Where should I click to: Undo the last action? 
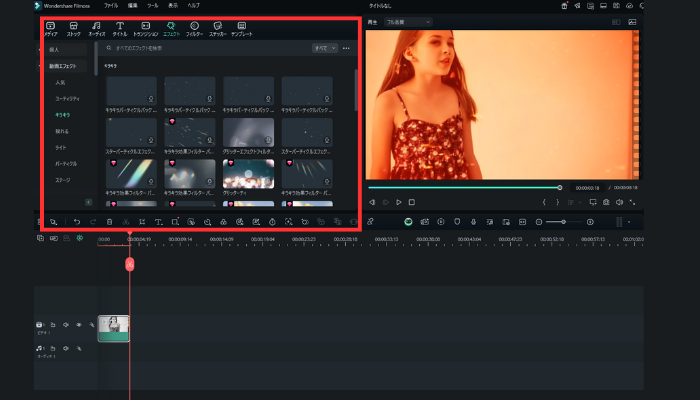[77, 221]
